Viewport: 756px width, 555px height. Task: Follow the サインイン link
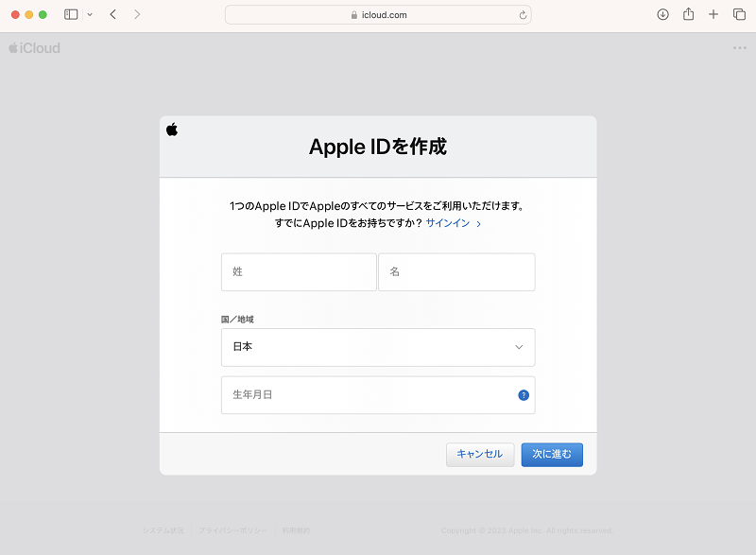pos(454,223)
